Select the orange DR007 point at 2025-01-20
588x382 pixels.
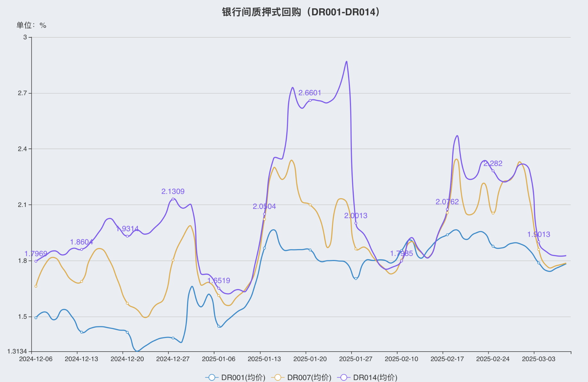pos(310,205)
